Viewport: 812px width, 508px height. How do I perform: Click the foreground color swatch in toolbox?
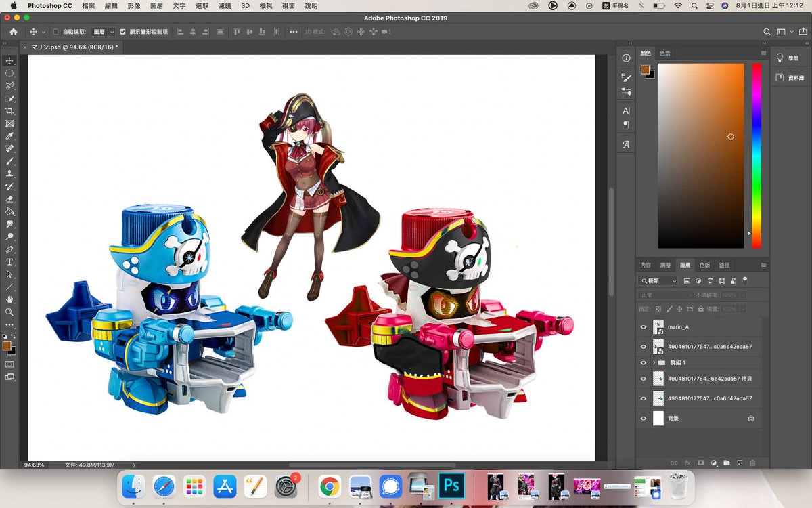click(7, 346)
